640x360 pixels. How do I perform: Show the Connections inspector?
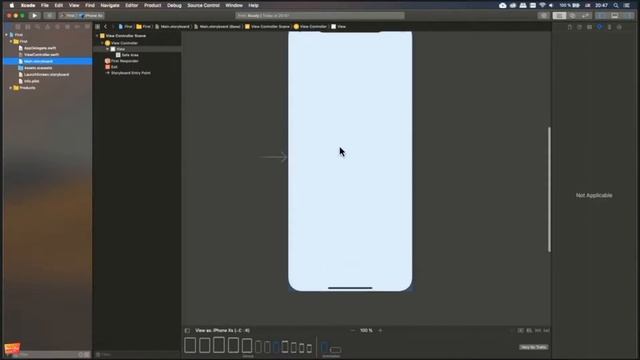point(619,27)
